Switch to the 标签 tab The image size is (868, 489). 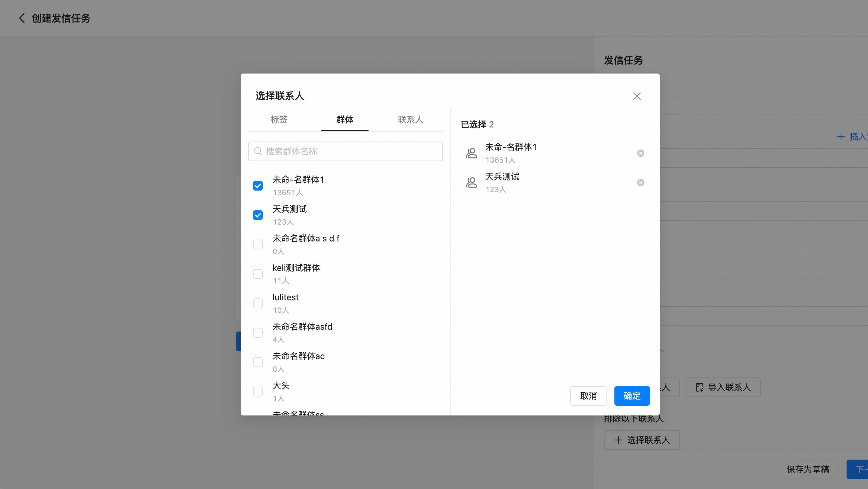click(279, 119)
